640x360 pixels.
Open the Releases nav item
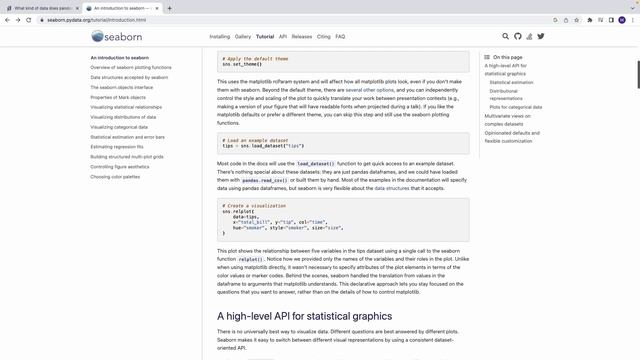pos(302,37)
